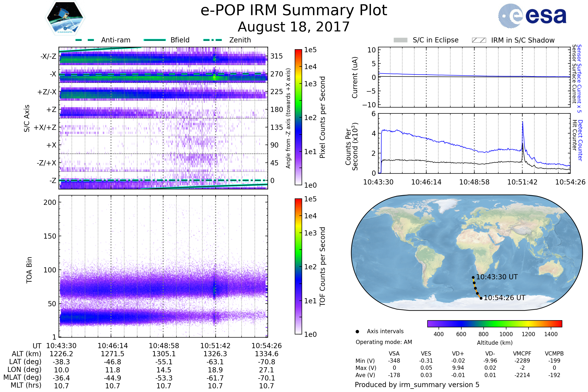Click the TOF Counts per Second colorbar

298,267
